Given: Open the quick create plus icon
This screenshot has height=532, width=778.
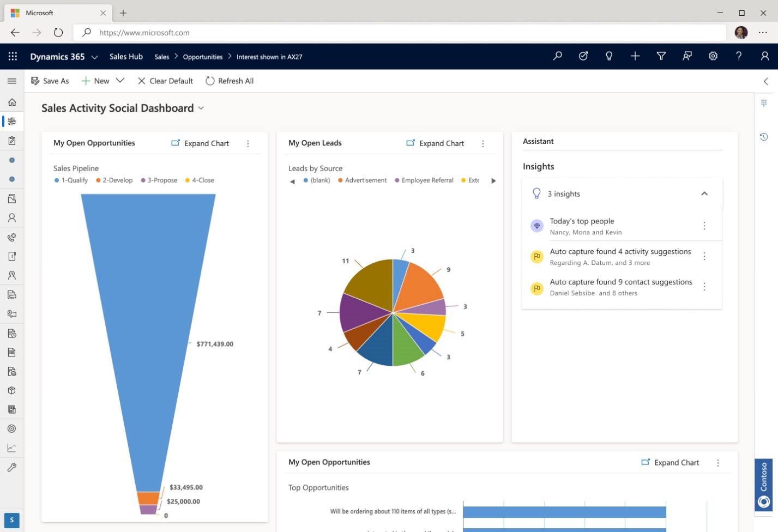Looking at the screenshot, I should [x=635, y=56].
